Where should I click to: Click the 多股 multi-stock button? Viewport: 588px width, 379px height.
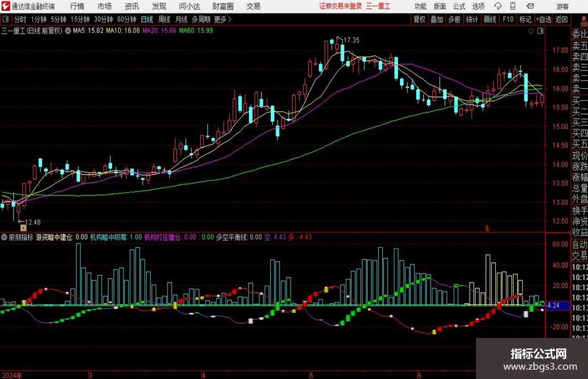tap(454, 19)
